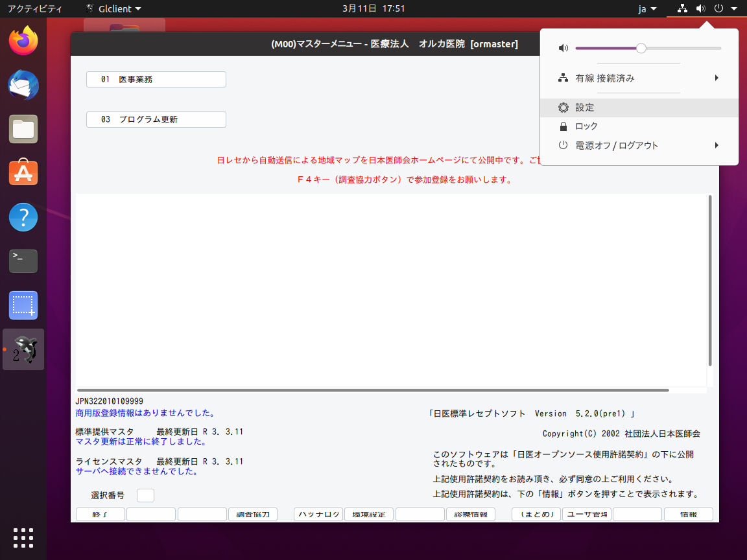Click the gear icon beside 設定

click(x=563, y=107)
